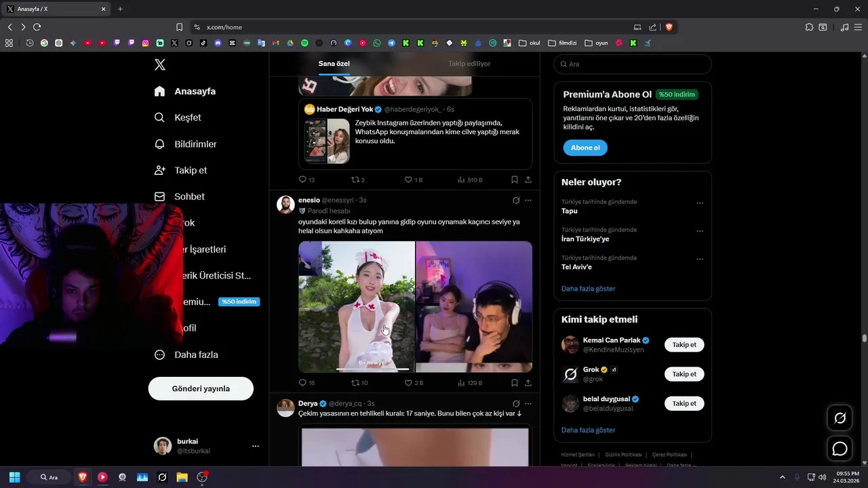The image size is (868, 488).
Task: Open the oyun bookmarks folder
Action: point(597,43)
